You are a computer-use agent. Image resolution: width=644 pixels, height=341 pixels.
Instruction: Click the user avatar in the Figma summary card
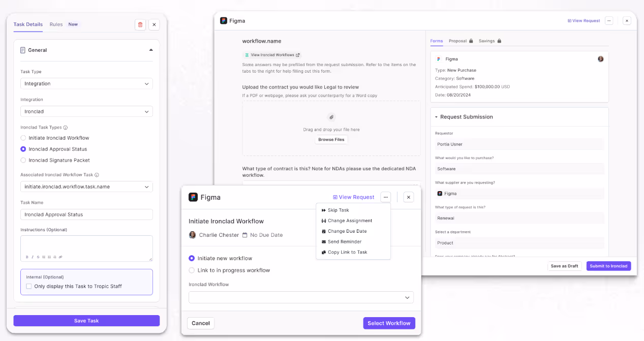tap(601, 59)
